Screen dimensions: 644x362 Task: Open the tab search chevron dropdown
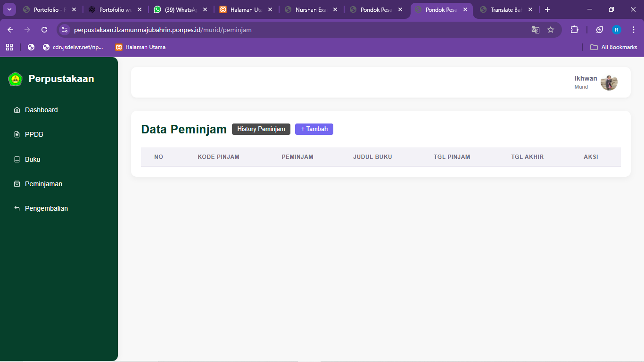coord(8,9)
